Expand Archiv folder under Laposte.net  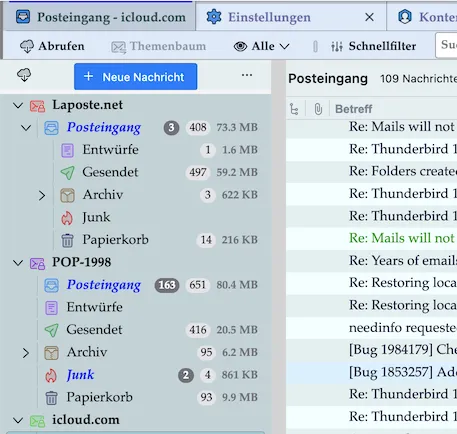42,195
